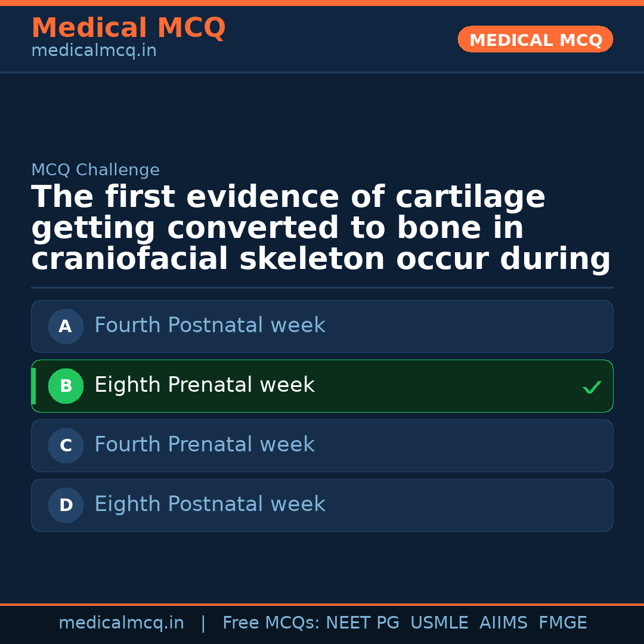Open the medicalmcq.in link in the footer
The width and height of the screenshot is (644, 644).
(121, 623)
